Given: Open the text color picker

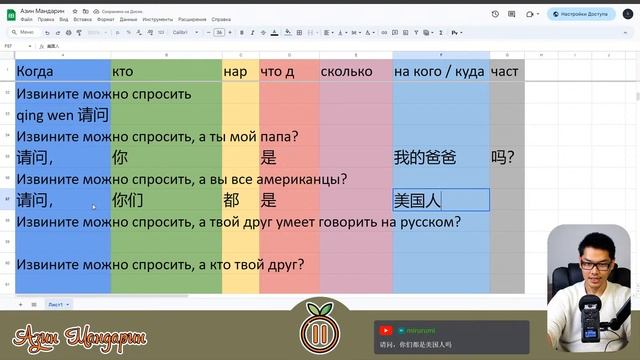Looking at the screenshot, I should [275, 33].
